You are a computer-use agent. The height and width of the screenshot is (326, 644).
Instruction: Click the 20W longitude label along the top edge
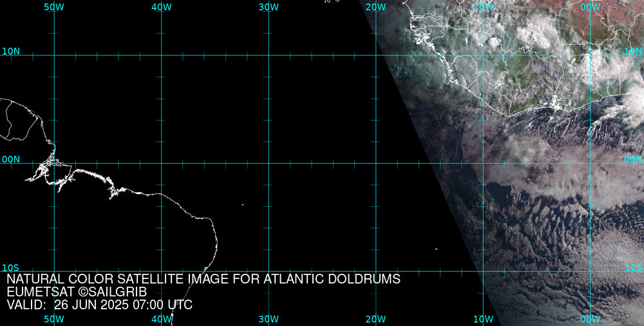click(376, 7)
